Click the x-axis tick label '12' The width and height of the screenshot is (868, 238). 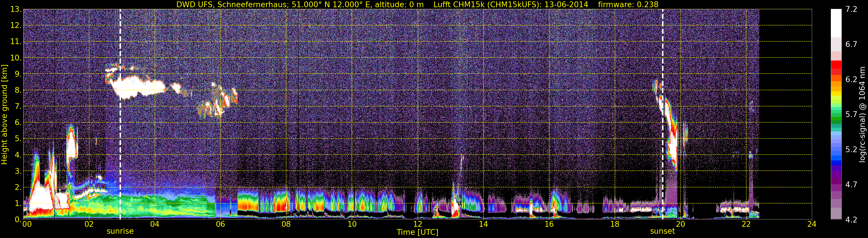(417, 224)
